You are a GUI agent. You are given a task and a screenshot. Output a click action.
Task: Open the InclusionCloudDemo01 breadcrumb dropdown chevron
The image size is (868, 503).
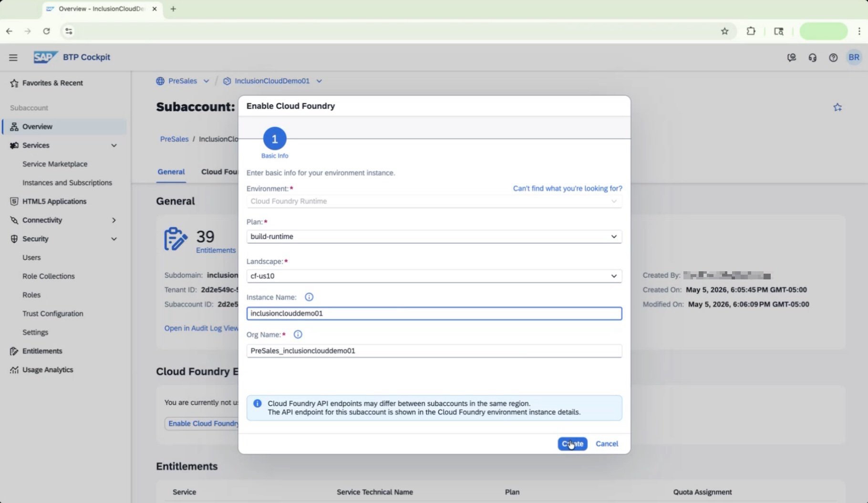(319, 81)
